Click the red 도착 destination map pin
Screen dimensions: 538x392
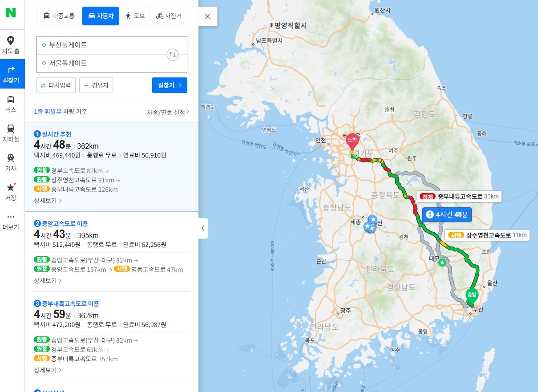pos(352,141)
